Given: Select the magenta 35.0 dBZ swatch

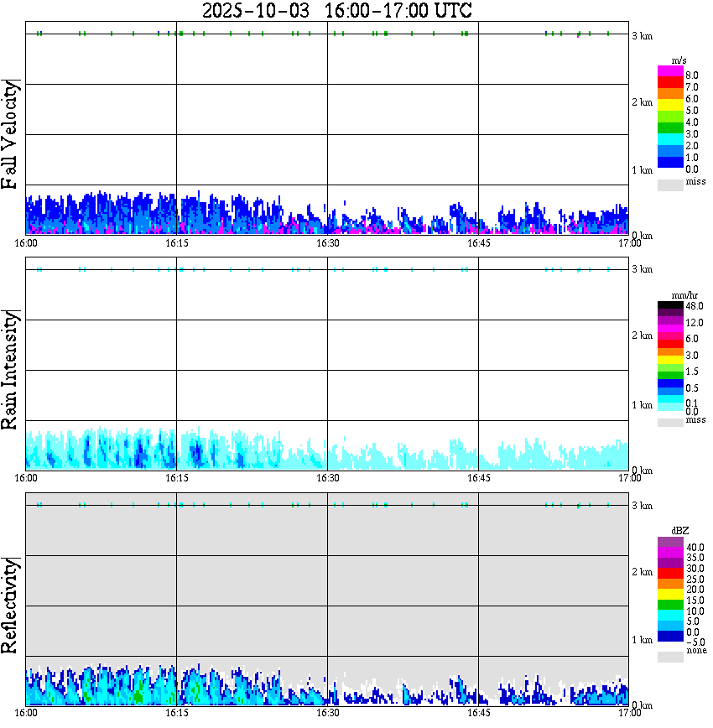Looking at the screenshot, I should pyautogui.click(x=670, y=553).
